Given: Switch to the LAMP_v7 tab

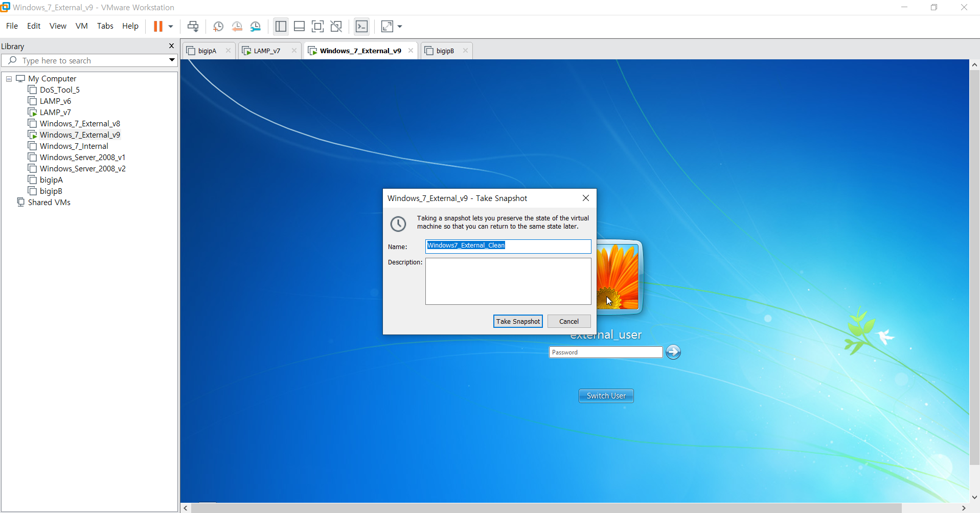Looking at the screenshot, I should [x=267, y=51].
